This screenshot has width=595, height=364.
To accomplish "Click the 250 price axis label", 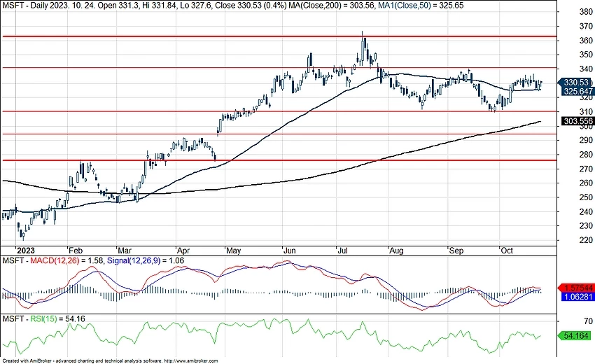I will (587, 197).
